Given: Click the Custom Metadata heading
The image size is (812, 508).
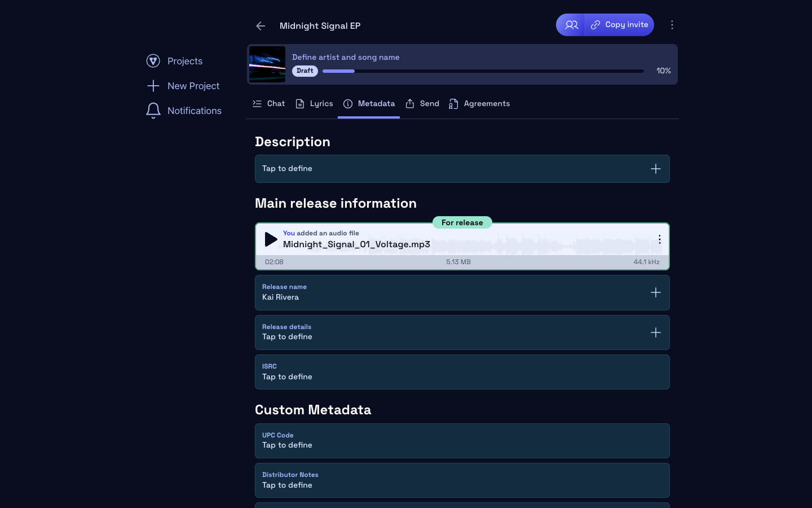Looking at the screenshot, I should (x=313, y=410).
